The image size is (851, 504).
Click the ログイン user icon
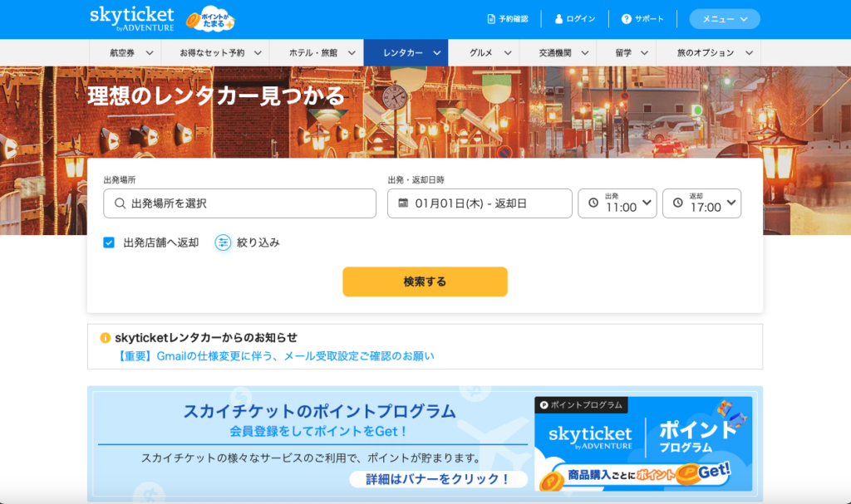(x=559, y=19)
